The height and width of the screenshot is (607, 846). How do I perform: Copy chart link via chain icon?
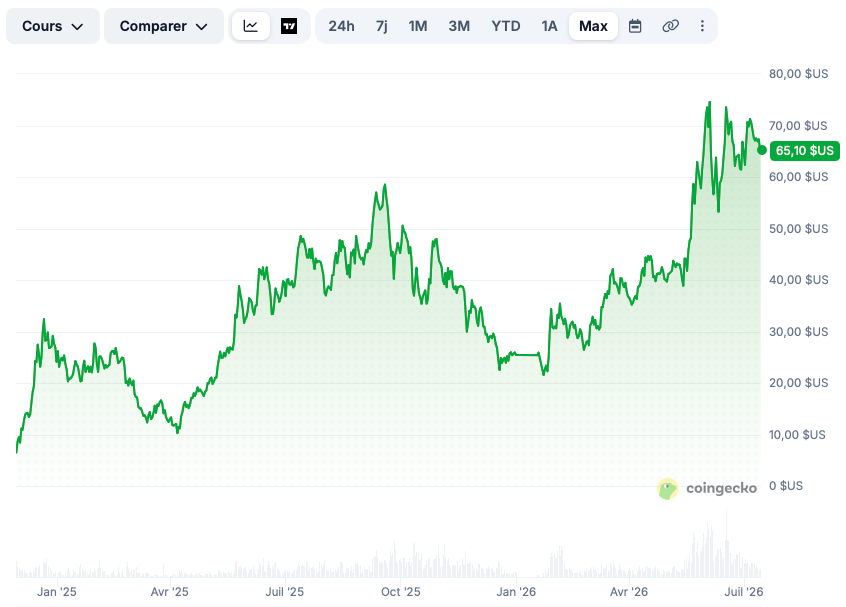point(670,26)
